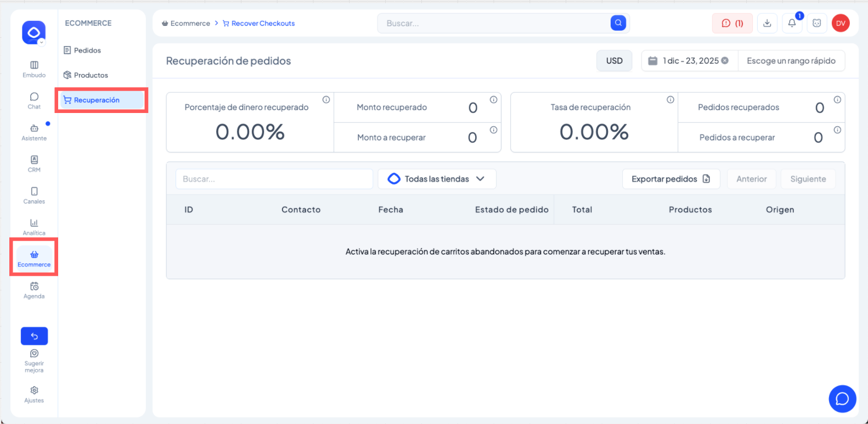The image size is (868, 424).
Task: Open the Escoge un rango rápido selector
Action: coord(791,61)
